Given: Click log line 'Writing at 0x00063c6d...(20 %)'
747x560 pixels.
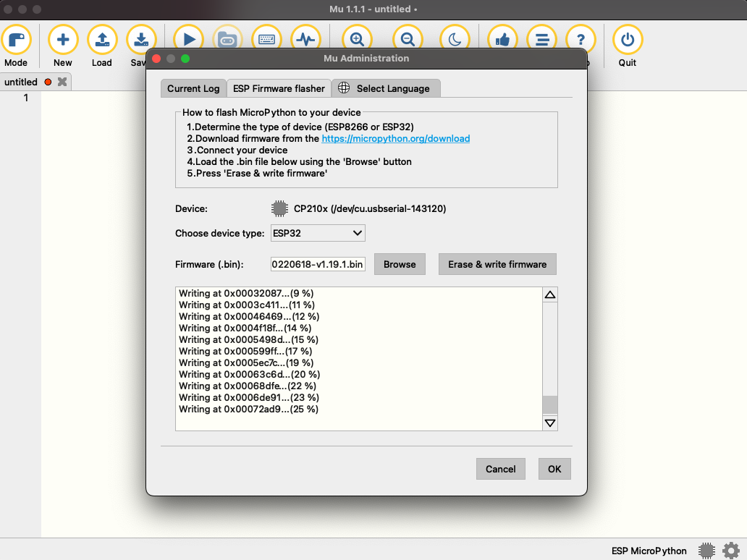Looking at the screenshot, I should pos(250,374).
